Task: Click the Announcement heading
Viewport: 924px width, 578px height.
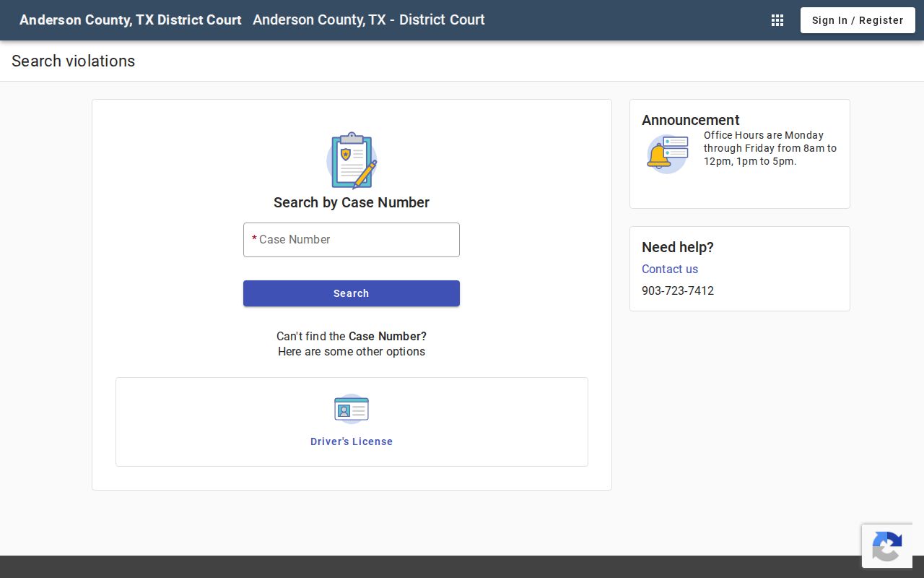Action: coord(691,120)
